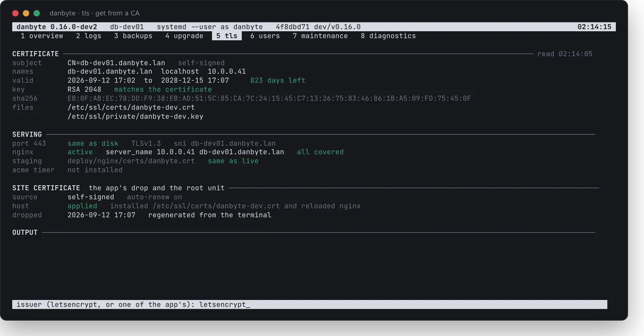Viewport: 644px width, 336px height.
Task: Click the 'TLSv1.3' protocol value
Action: pyautogui.click(x=146, y=143)
